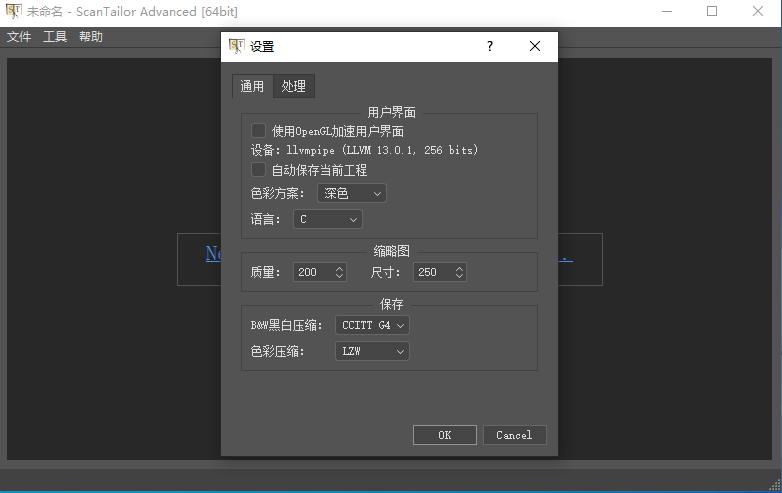The width and height of the screenshot is (782, 493).
Task: Click the resize grip at the main window corner
Action: click(775, 485)
